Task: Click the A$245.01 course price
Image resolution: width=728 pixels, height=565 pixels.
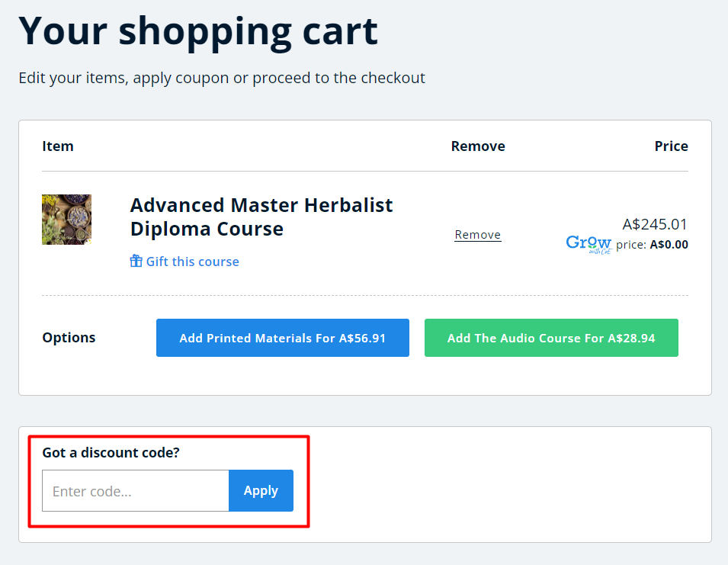Action: click(655, 224)
